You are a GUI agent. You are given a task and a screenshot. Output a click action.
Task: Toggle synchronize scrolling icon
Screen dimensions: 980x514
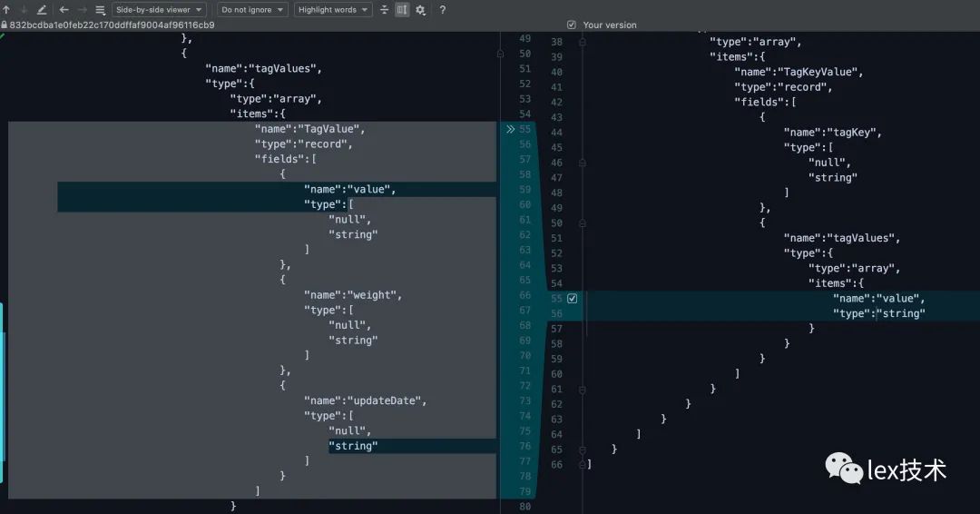tap(402, 9)
